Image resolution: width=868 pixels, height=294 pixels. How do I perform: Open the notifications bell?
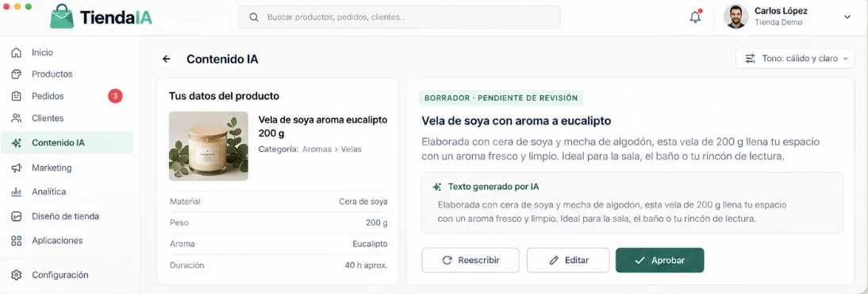point(695,17)
